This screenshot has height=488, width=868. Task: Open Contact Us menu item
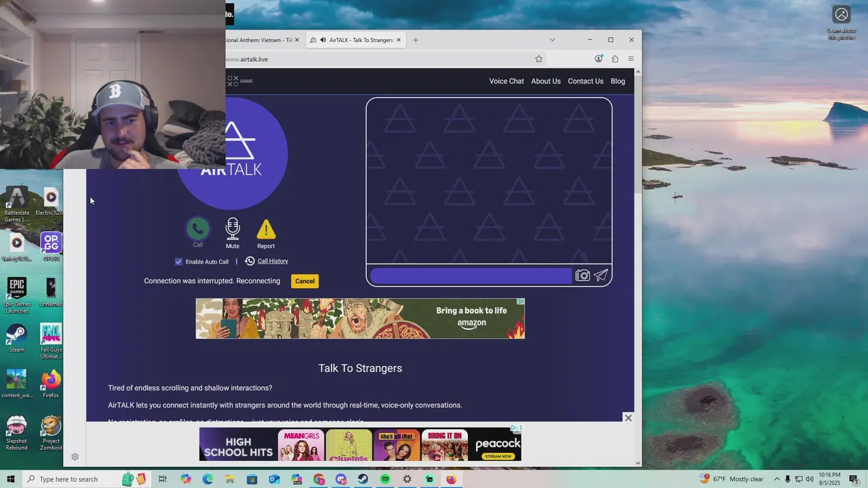pyautogui.click(x=585, y=81)
